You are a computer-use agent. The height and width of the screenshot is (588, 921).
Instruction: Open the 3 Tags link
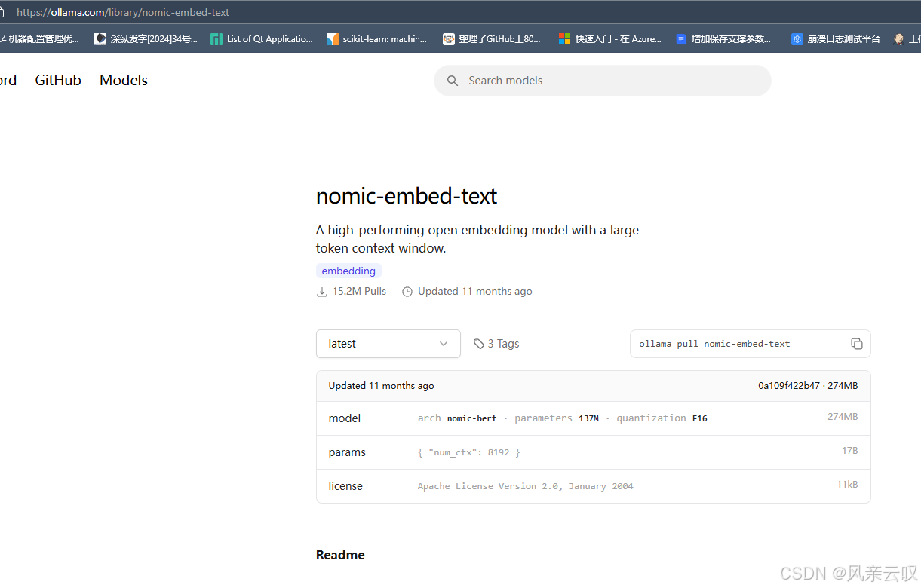click(x=496, y=344)
